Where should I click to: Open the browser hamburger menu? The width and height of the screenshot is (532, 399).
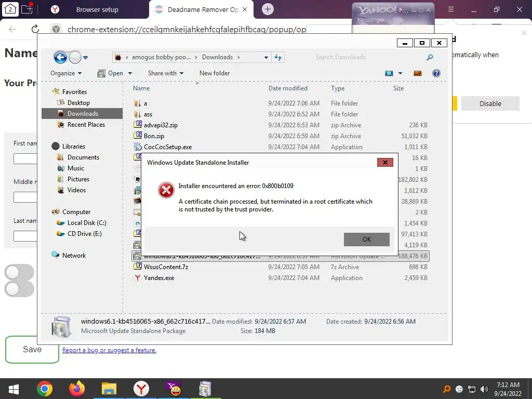450,9
